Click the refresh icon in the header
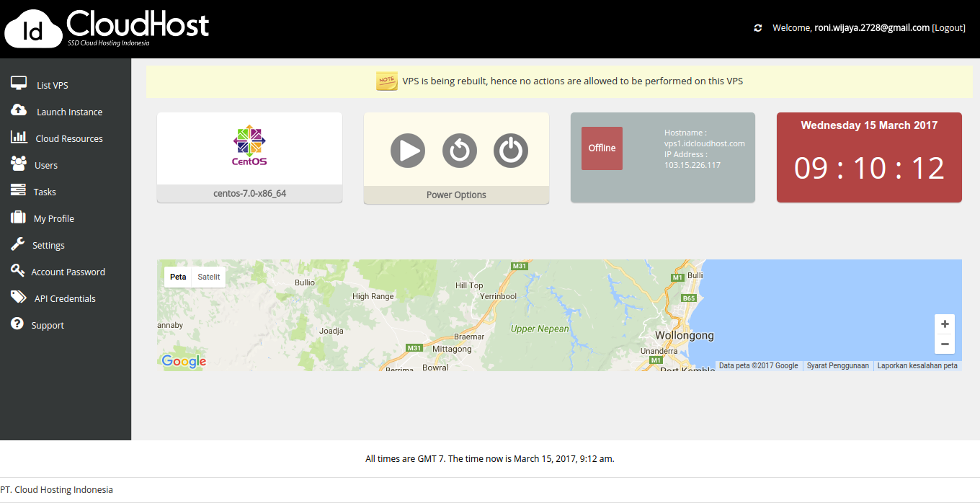This screenshot has width=980, height=503. pos(757,27)
